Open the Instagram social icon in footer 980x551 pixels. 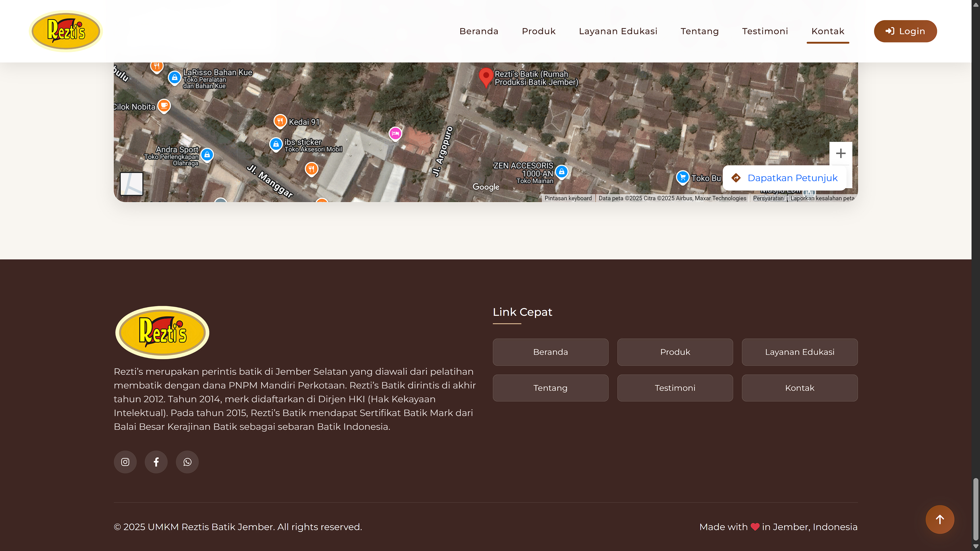tap(125, 462)
